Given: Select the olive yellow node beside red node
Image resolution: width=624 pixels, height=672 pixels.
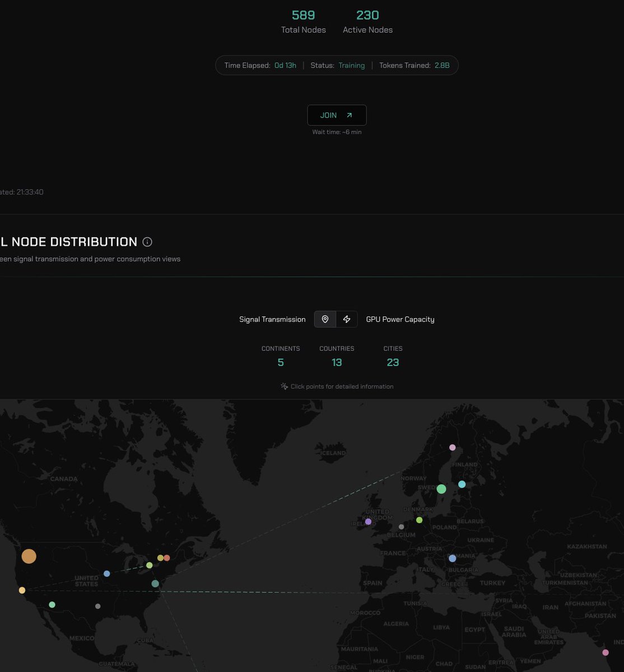Looking at the screenshot, I should pyautogui.click(x=160, y=558).
